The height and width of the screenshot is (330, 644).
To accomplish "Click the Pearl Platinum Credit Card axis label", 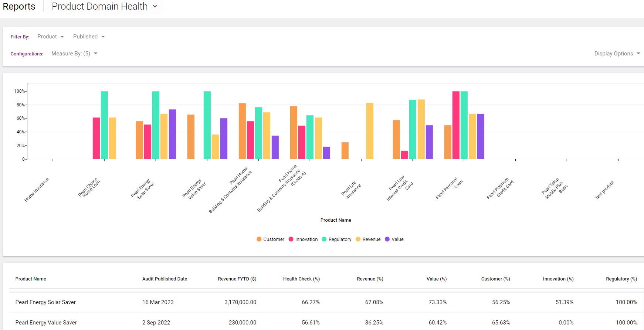I will tap(500, 188).
